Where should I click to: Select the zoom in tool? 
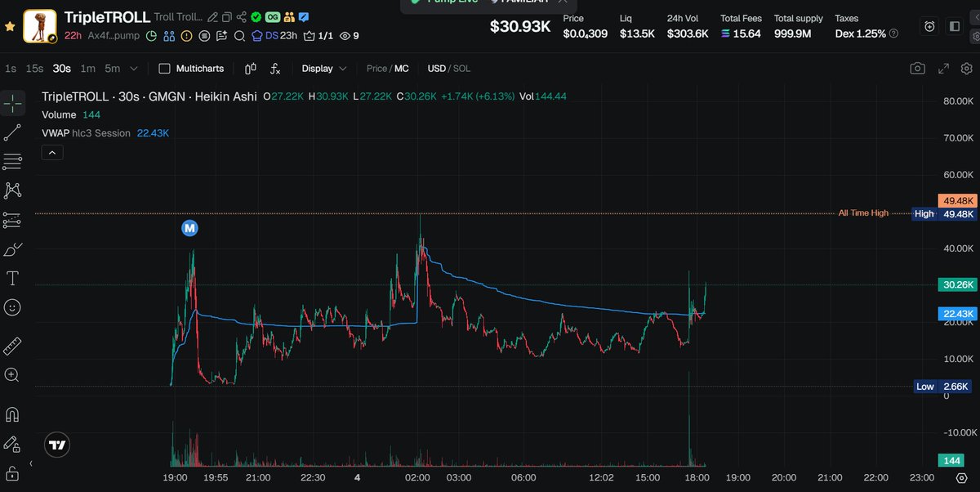12,375
